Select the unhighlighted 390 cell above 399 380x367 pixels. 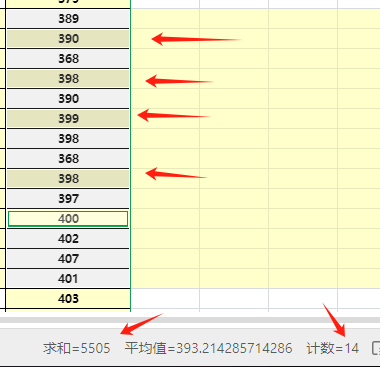(x=68, y=99)
